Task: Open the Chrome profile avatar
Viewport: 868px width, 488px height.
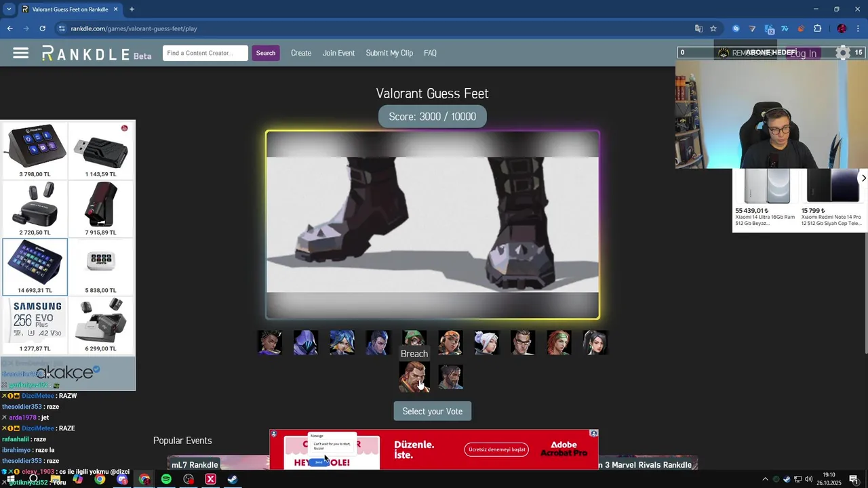Action: tap(842, 28)
